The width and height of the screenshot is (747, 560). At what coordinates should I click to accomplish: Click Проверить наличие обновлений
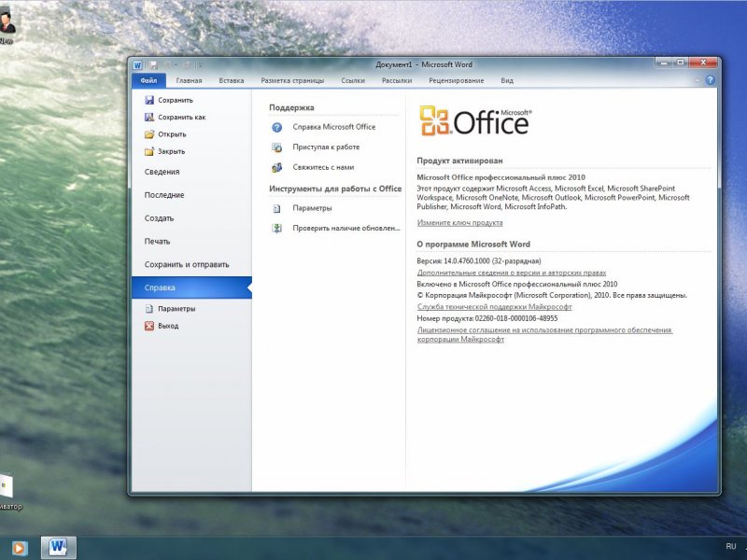point(335,228)
